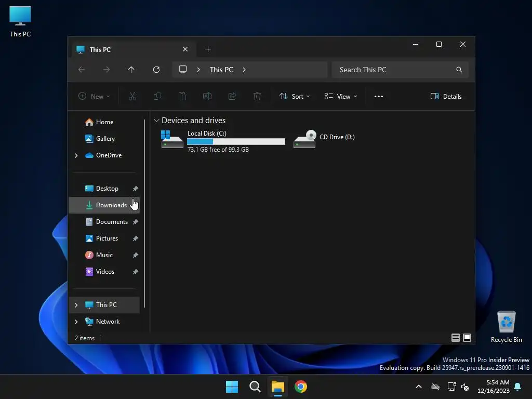The height and width of the screenshot is (399, 532).
Task: Click the Cut scissors icon
Action: pos(132,96)
